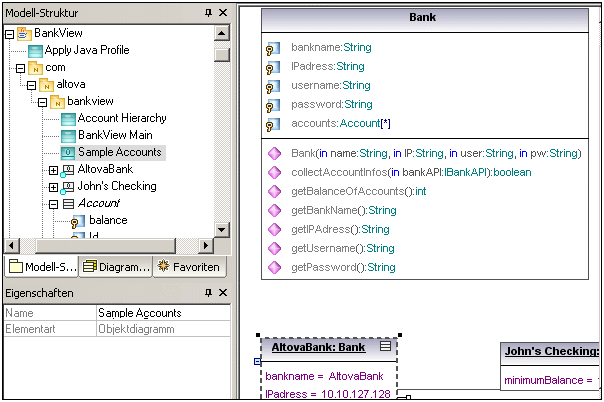
Task: Pin the Modell-Struktur panel
Action: point(207,12)
